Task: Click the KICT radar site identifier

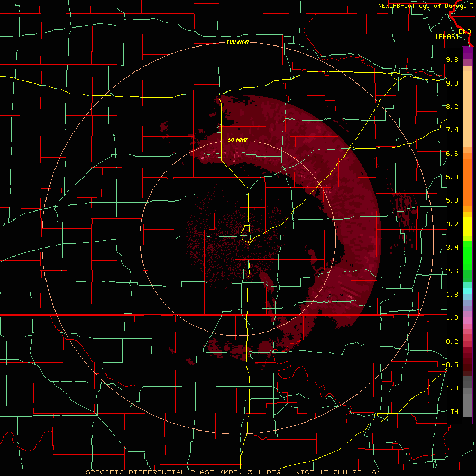Action: pyautogui.click(x=305, y=472)
